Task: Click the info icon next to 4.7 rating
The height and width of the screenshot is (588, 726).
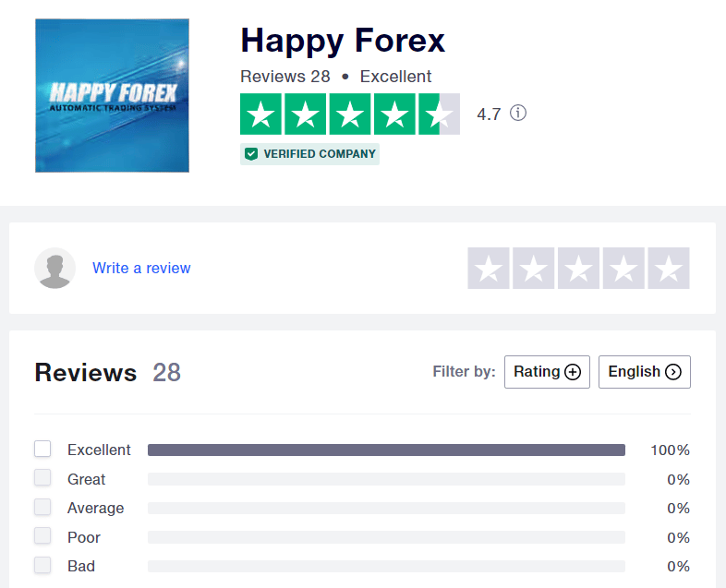Action: (x=518, y=114)
